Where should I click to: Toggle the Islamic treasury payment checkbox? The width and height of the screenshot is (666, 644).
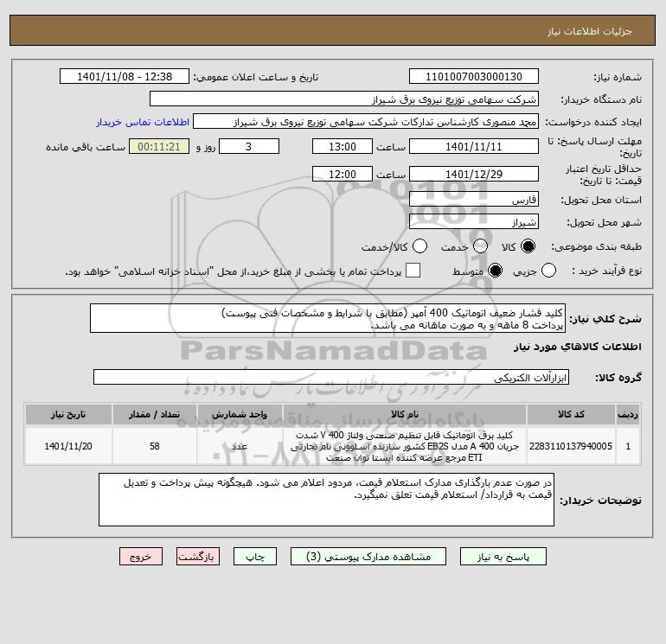point(413,271)
